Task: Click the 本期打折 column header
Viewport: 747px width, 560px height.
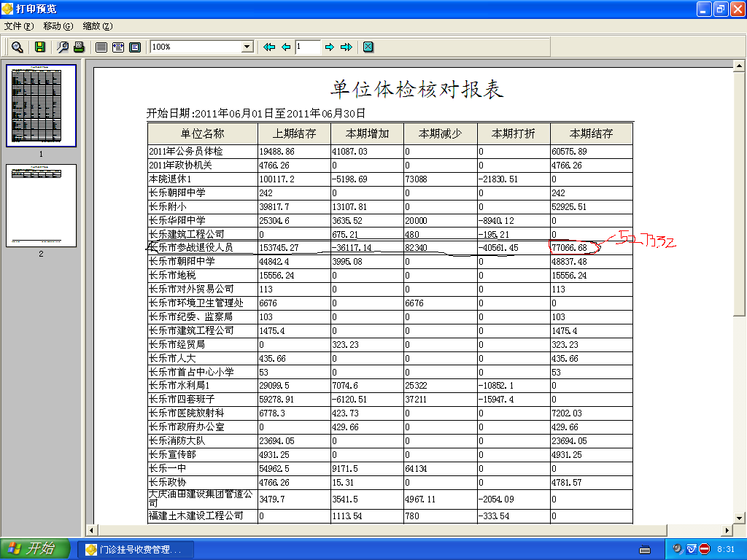Action: pyautogui.click(x=514, y=134)
